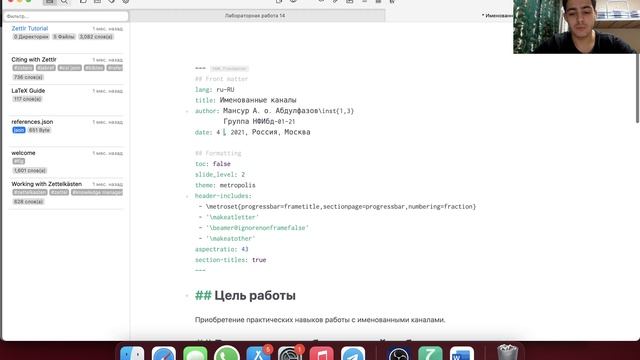The height and width of the screenshot is (360, 640).
Task: Click the blue json badge
Action: [19, 130]
